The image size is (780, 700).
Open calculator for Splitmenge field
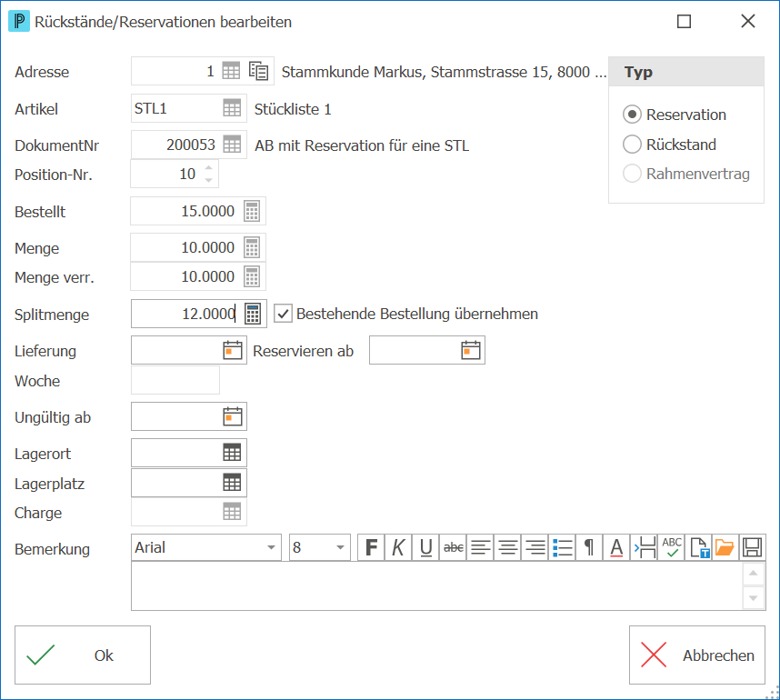click(x=253, y=314)
